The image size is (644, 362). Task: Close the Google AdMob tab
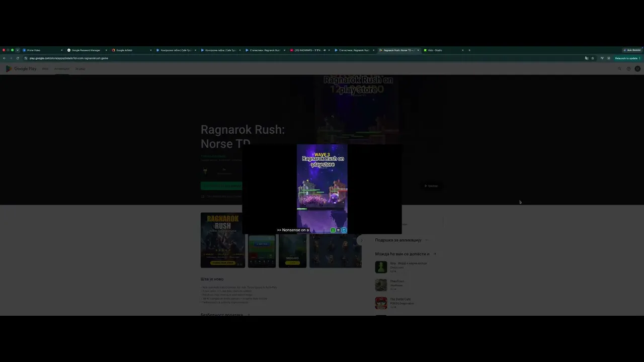pyautogui.click(x=151, y=50)
